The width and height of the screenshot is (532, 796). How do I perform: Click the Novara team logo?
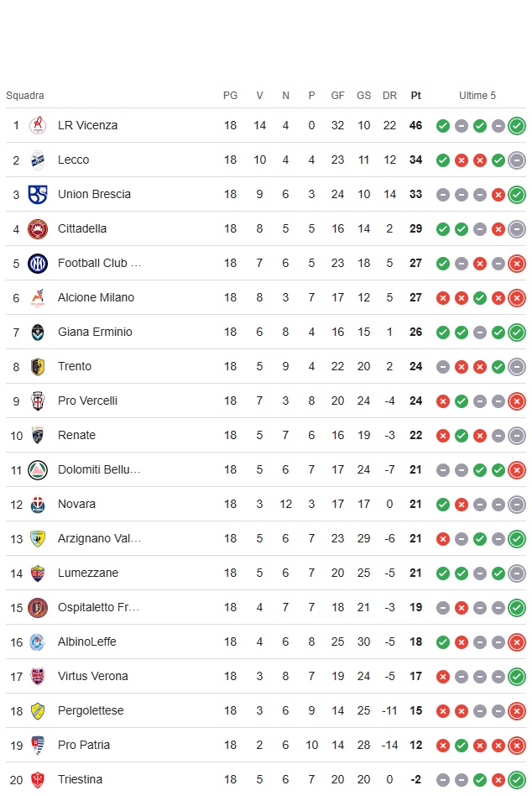[x=38, y=505]
